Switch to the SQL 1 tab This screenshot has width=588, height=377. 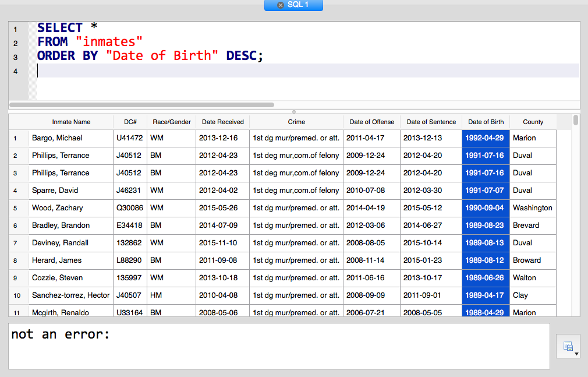pyautogui.click(x=293, y=5)
